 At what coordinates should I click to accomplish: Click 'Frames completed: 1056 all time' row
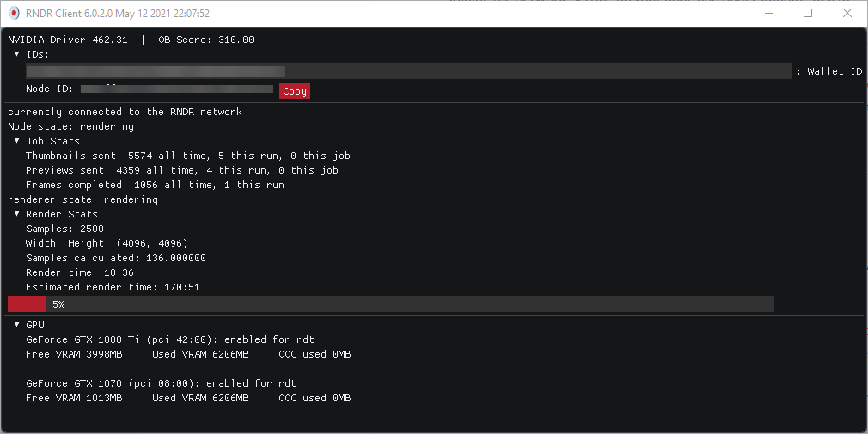[155, 185]
